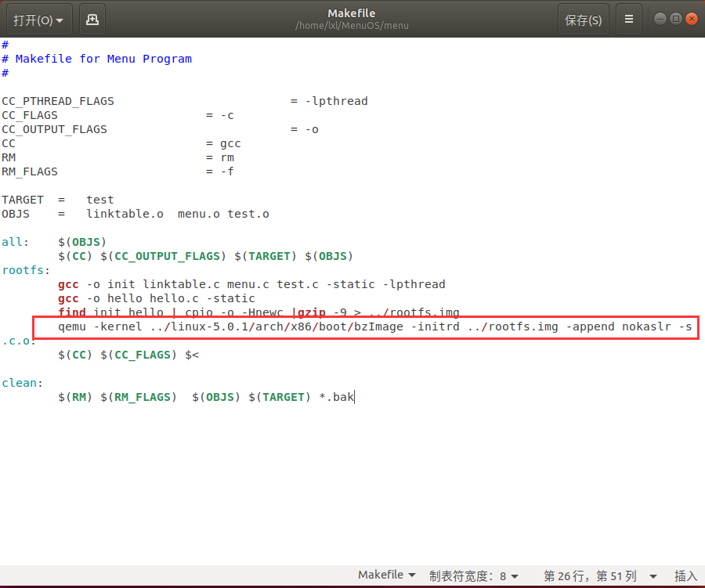Close the Makefile editor window
The image size is (705, 588).
(692, 19)
